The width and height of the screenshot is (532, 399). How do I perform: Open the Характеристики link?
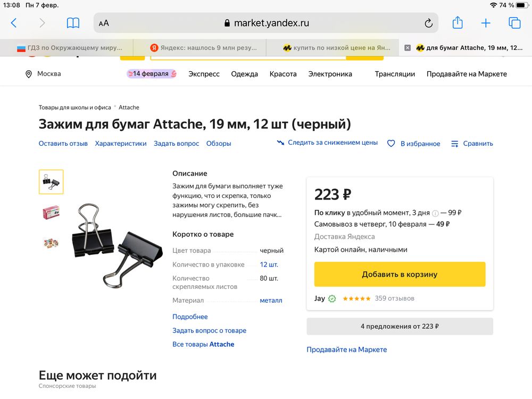pyautogui.click(x=121, y=144)
